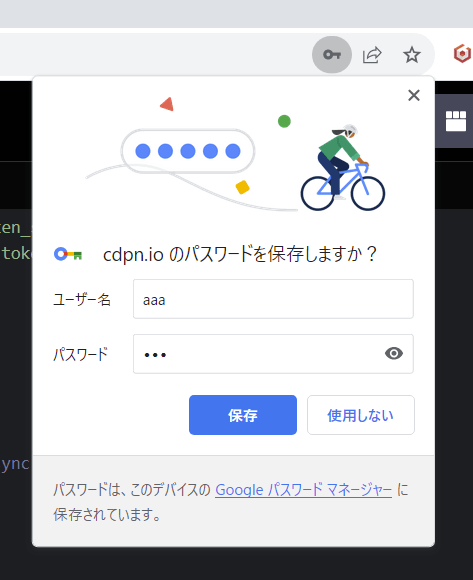Click the password input field

coord(273,354)
